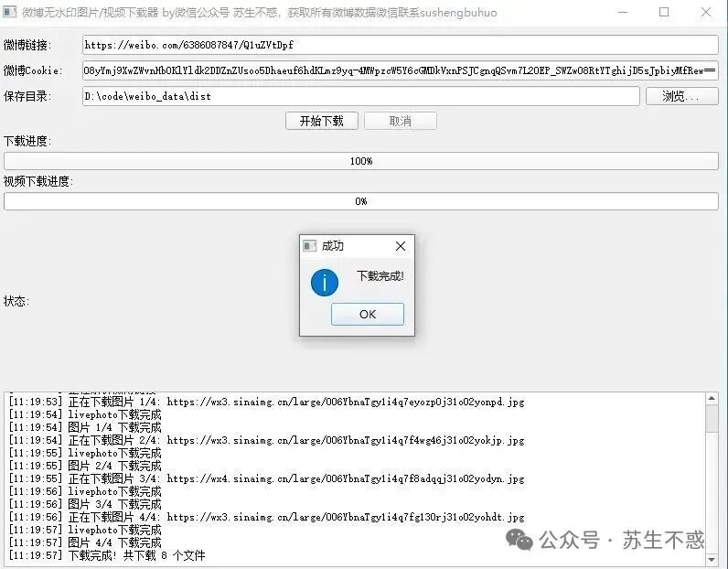Close the downloader main window
Image resolution: width=728 pixels, height=569 pixels.
click(706, 12)
